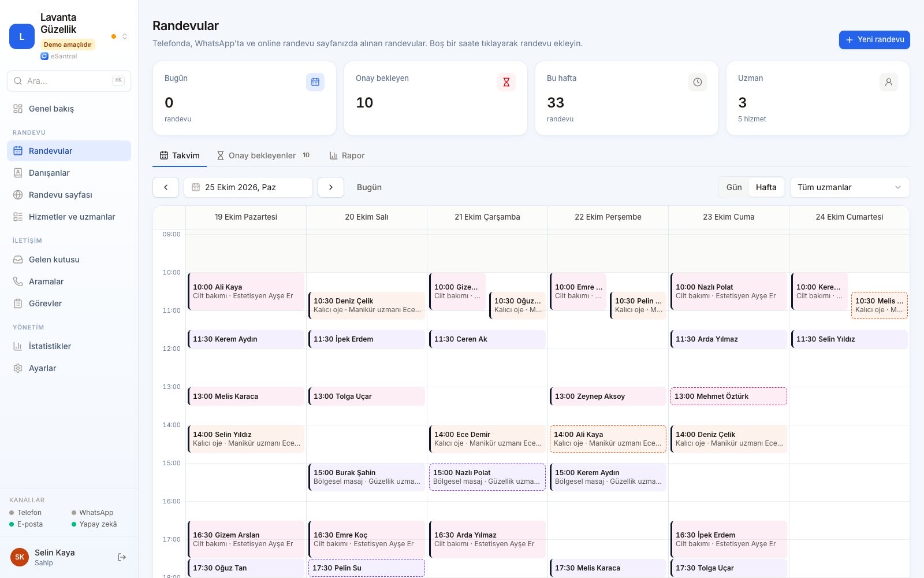This screenshot has width=924, height=578.
Task: Switch calendar to Hafta view
Action: (x=766, y=187)
